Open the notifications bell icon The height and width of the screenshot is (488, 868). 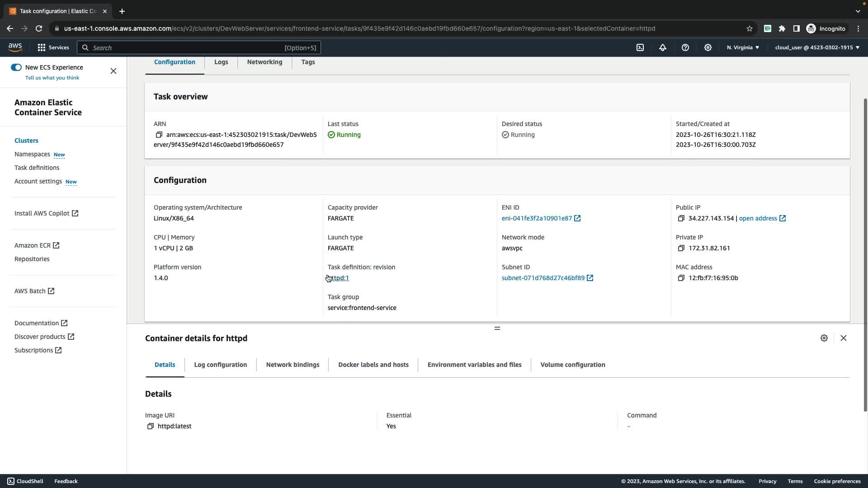(663, 47)
